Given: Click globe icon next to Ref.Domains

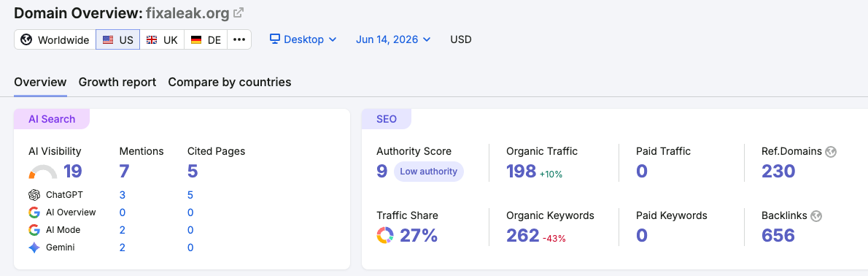Looking at the screenshot, I should pos(830,152).
